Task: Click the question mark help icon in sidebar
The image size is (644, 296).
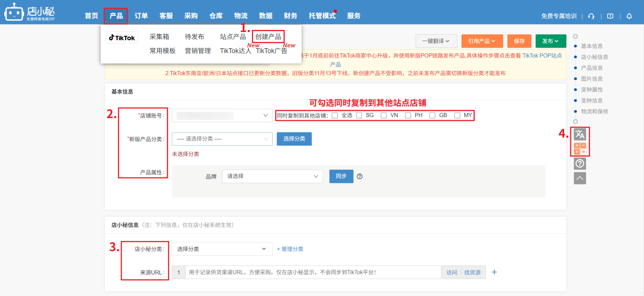Action: tap(580, 164)
